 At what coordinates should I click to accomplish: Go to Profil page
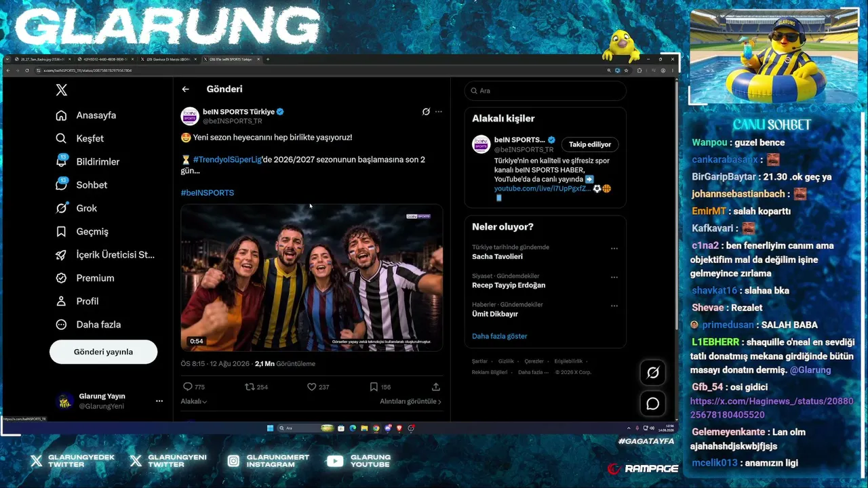coord(77,301)
